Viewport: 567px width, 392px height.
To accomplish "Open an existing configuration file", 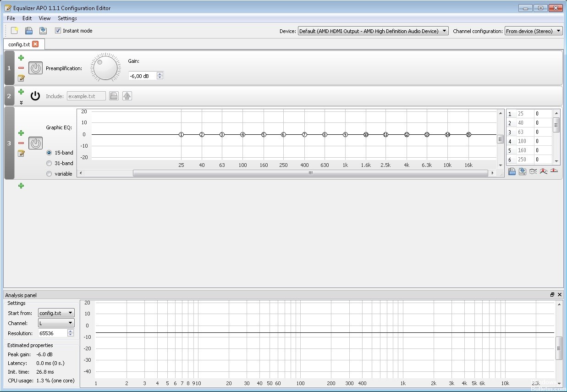I will 28,30.
